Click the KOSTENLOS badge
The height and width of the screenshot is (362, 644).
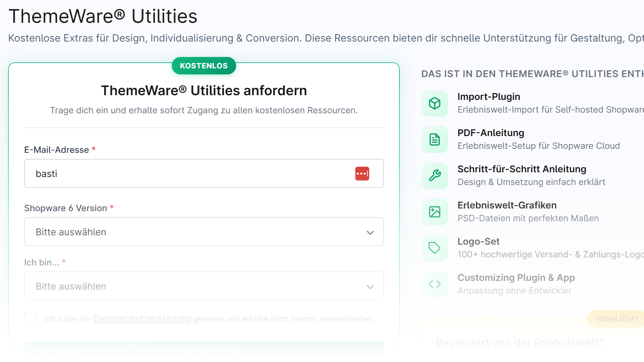[x=204, y=66]
